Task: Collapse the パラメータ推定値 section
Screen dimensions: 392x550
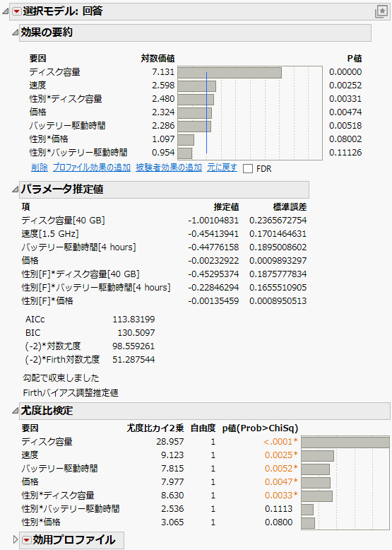Action: pos(15,189)
